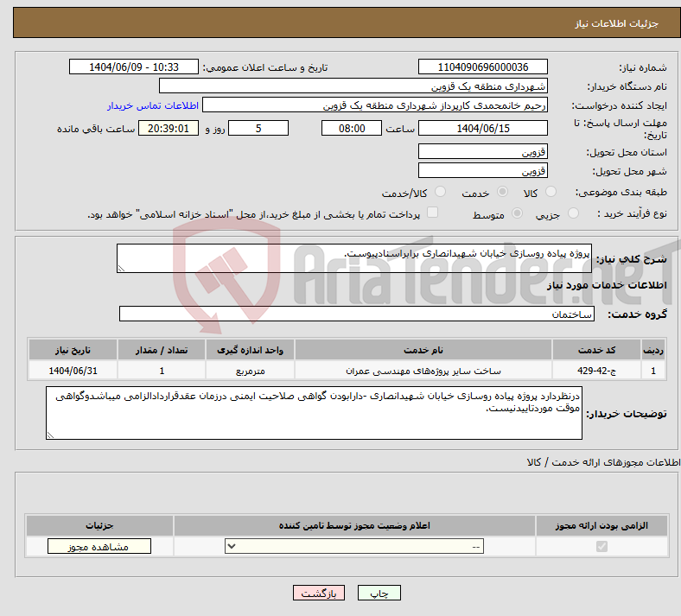
Task: Choose the متوسط purchase type radio
Action: tap(518, 213)
